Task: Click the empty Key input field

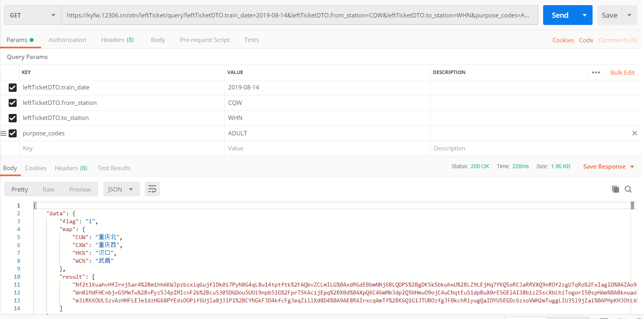Action: (122, 148)
